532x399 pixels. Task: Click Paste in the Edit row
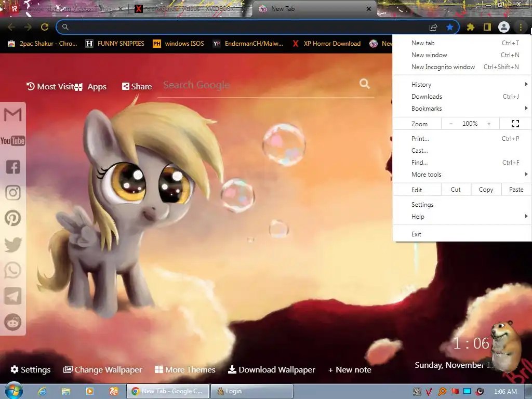click(x=516, y=190)
